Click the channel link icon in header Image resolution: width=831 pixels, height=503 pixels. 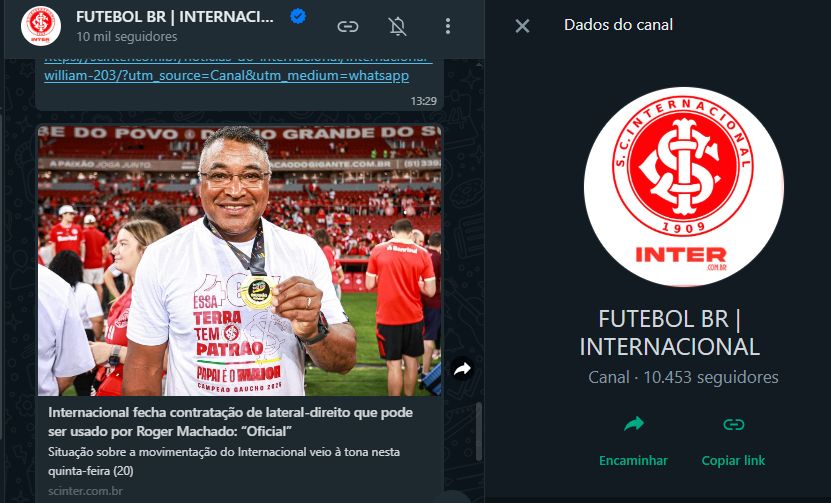(348, 26)
